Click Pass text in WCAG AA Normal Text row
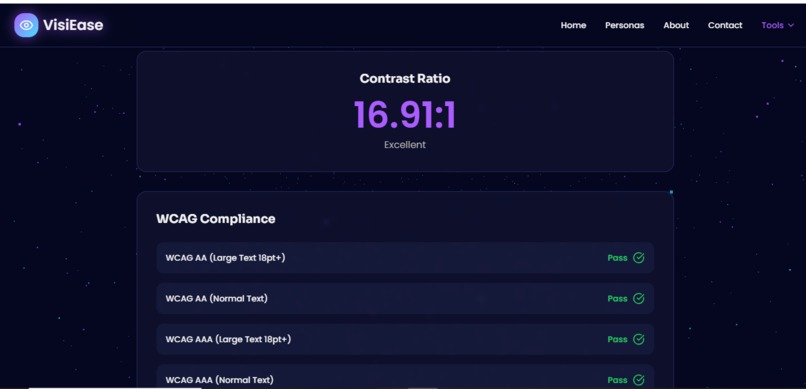Screen dimensions: 806x389 coord(617,299)
